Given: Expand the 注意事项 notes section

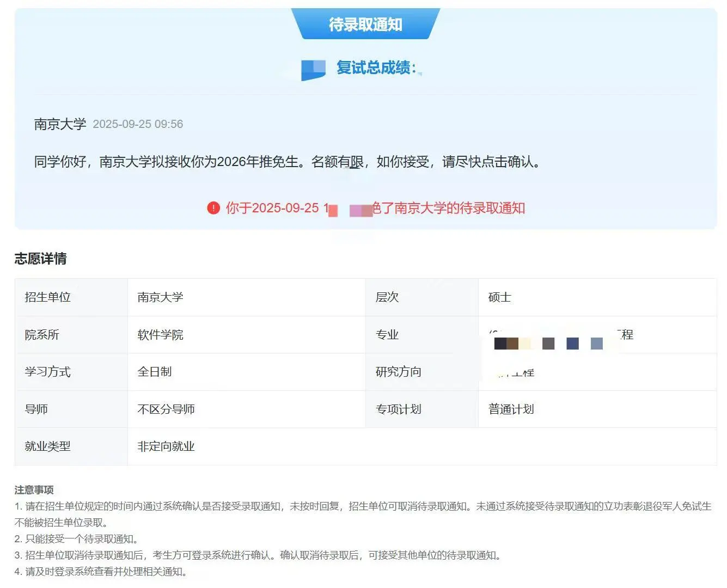Looking at the screenshot, I should (34, 489).
